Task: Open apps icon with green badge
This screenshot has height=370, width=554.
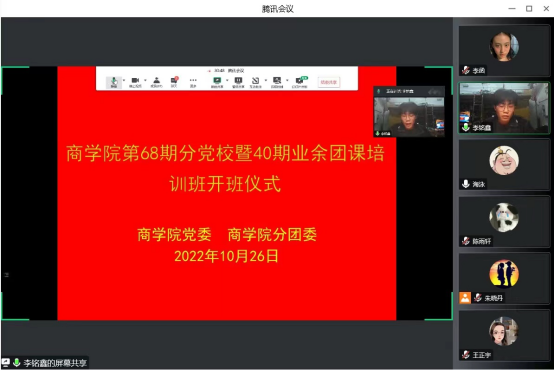Action: 300,82
